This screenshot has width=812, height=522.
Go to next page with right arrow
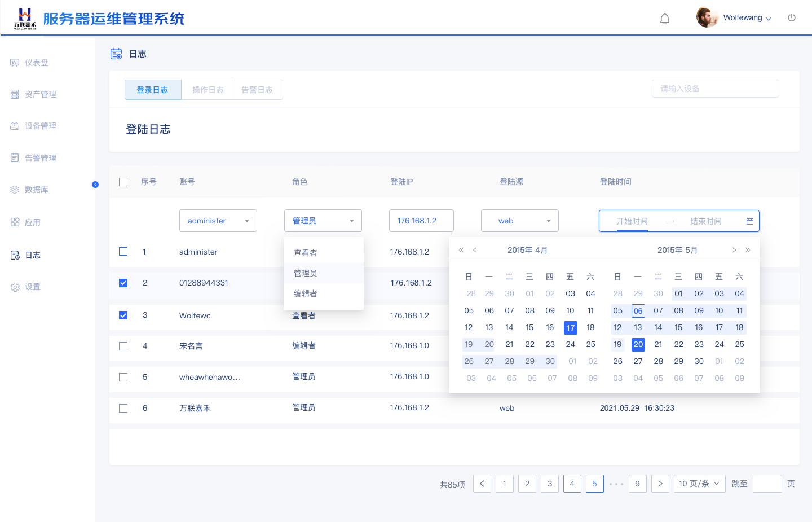[660, 484]
